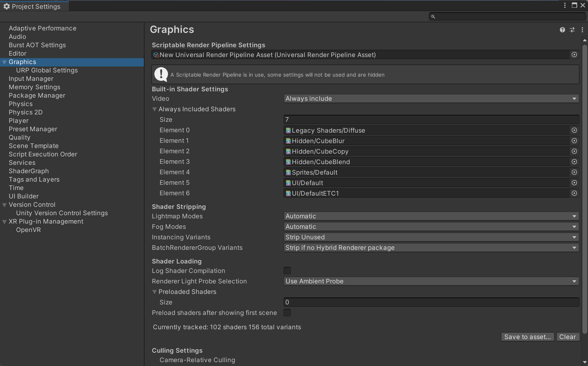Viewport: 588px width, 366px height.
Task: Collapse the XR Plug-in Management tree arrow
Action: pyautogui.click(x=5, y=222)
